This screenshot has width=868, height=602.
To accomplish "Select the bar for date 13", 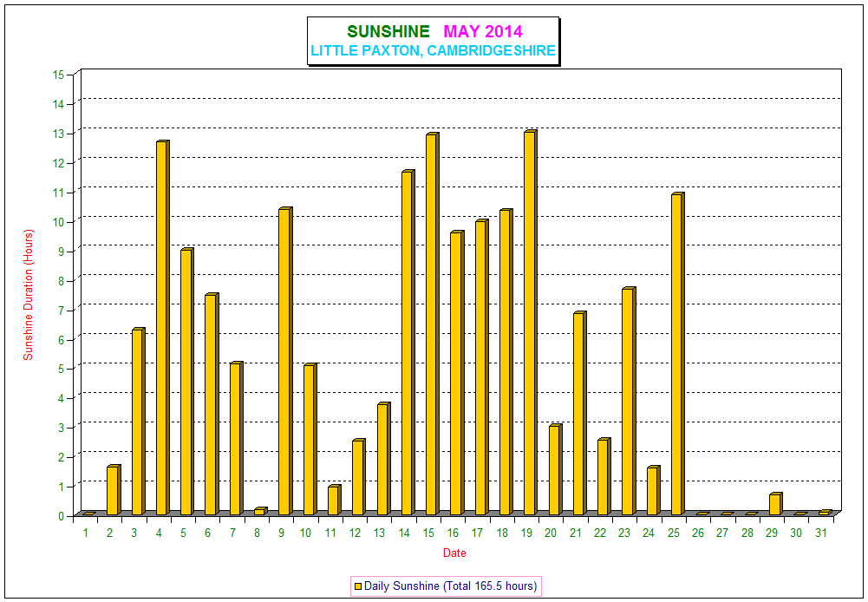I will [x=383, y=459].
